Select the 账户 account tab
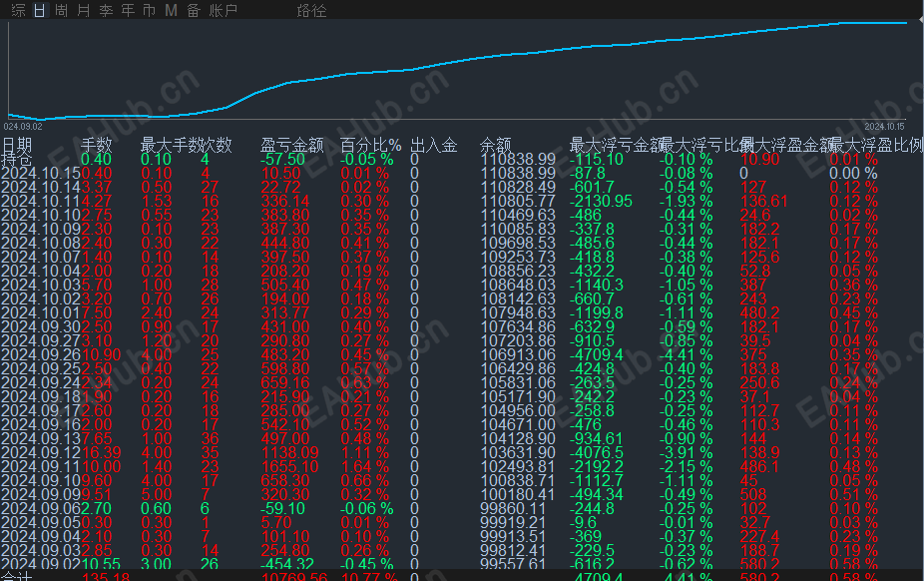 [x=223, y=10]
